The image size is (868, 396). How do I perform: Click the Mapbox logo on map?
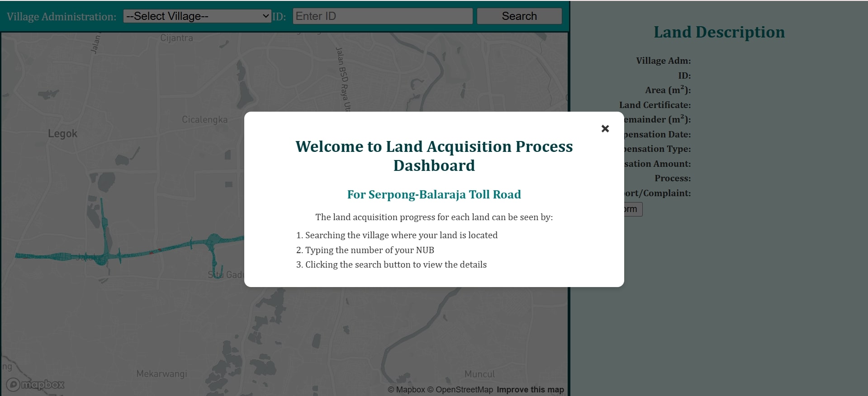pos(36,384)
